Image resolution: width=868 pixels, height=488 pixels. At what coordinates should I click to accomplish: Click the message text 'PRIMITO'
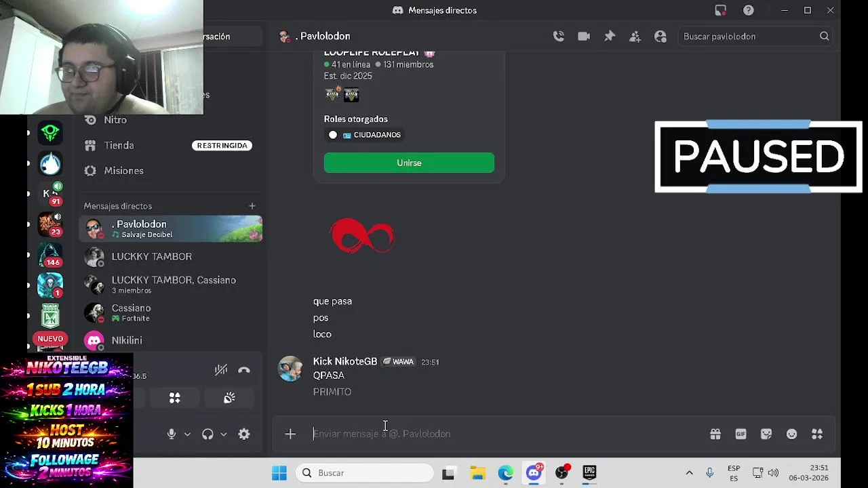(x=332, y=392)
